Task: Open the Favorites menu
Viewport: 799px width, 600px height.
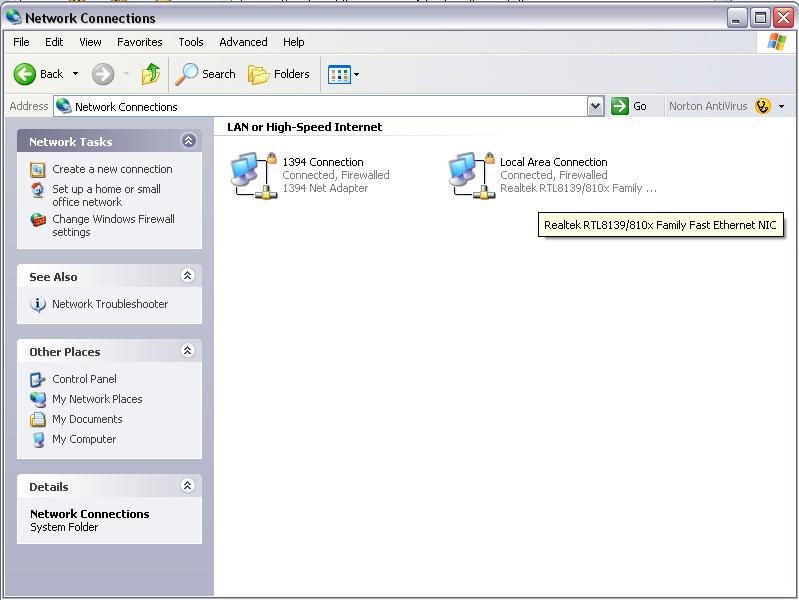Action: [140, 42]
